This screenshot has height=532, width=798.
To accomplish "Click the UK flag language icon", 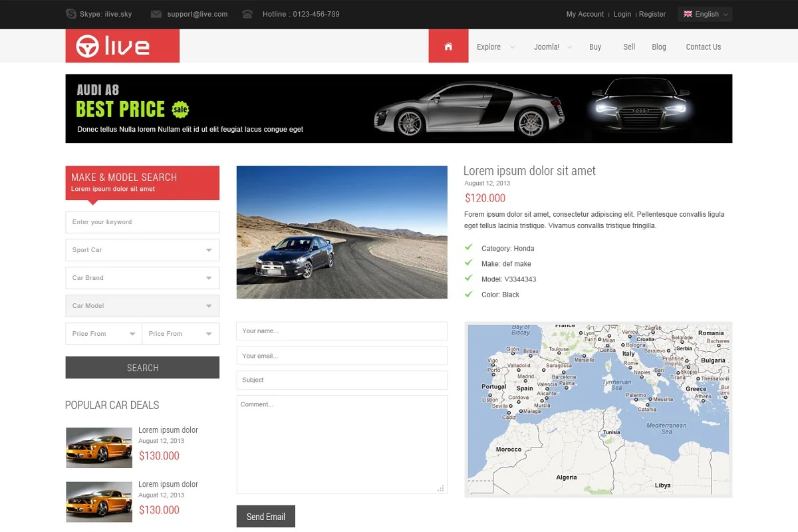I will [688, 14].
